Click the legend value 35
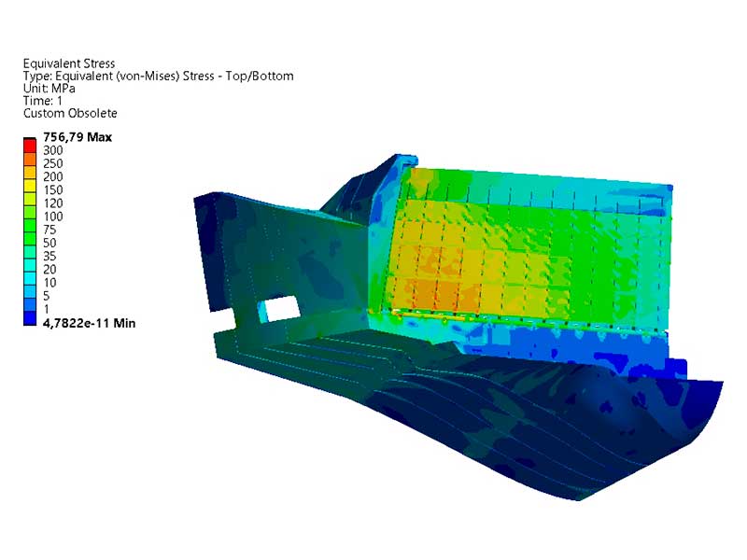747x560 pixels. click(x=49, y=256)
